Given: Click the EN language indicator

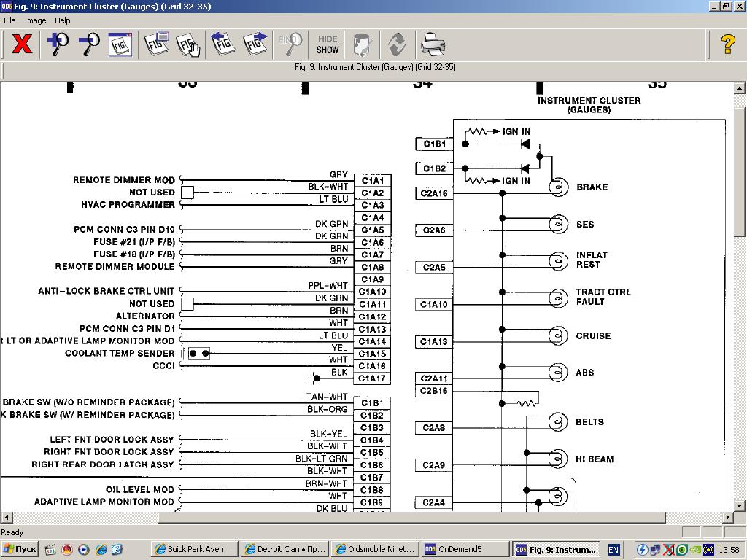Looking at the screenshot, I should click(614, 549).
